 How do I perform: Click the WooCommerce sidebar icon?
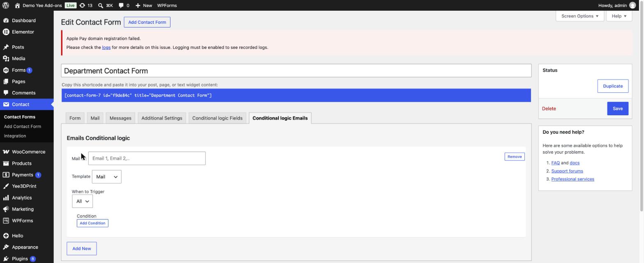[6, 152]
